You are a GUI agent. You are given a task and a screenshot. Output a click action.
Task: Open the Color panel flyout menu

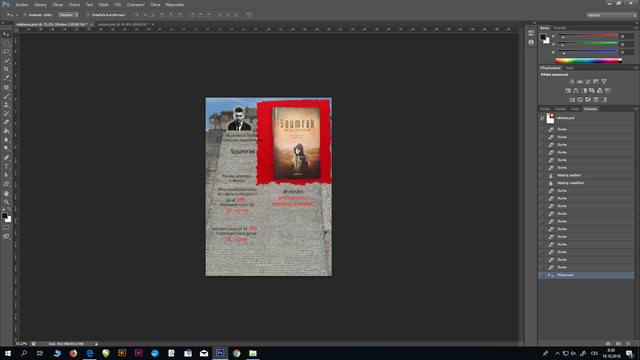(x=636, y=28)
